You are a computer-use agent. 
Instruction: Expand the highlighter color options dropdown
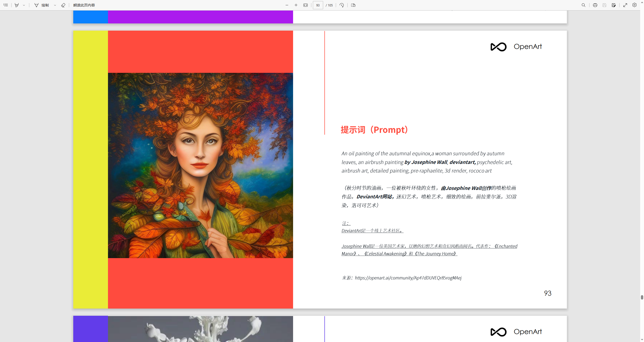pyautogui.click(x=24, y=5)
